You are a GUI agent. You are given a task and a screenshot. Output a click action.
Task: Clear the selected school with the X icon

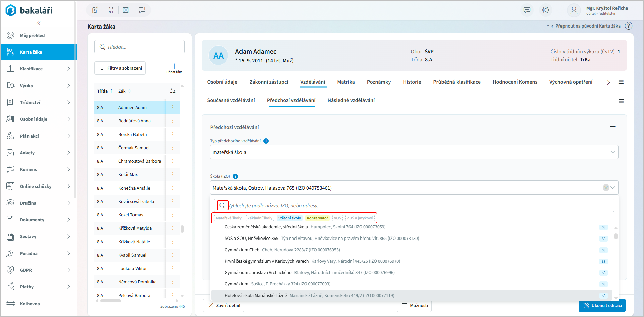coord(606,188)
